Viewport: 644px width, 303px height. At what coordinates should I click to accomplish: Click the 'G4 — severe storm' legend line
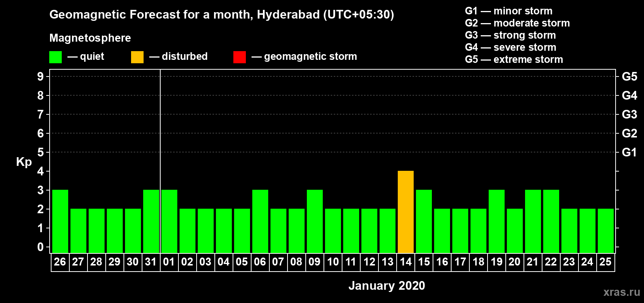point(511,47)
